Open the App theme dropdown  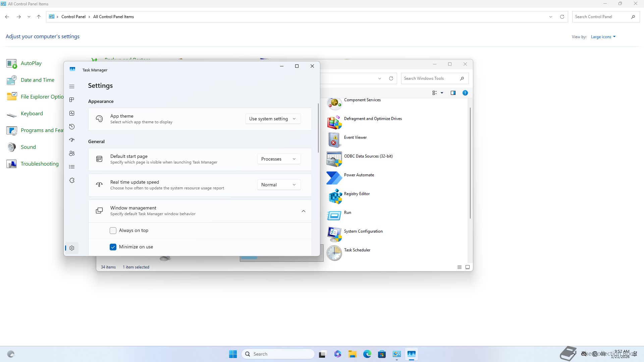pyautogui.click(x=272, y=119)
